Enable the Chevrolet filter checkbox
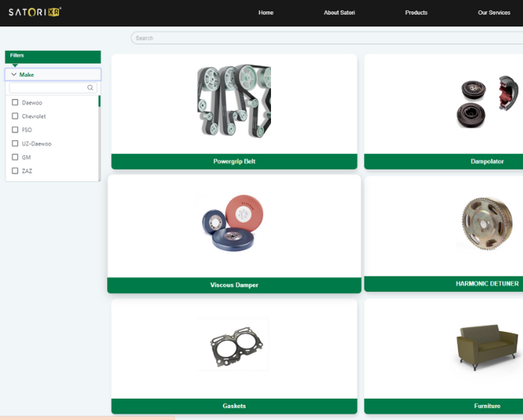523x420 pixels. 15,116
